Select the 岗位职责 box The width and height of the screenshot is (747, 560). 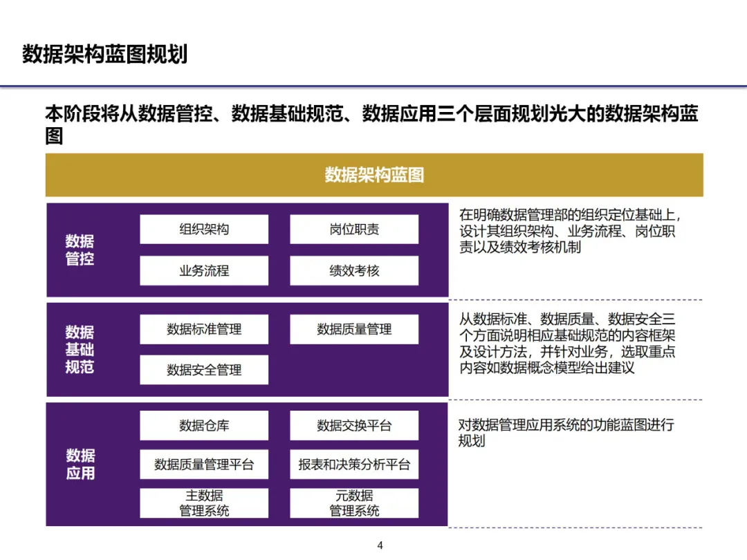pyautogui.click(x=354, y=229)
